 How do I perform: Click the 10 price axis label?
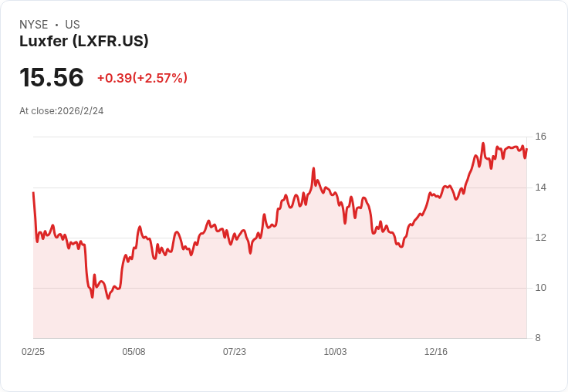tap(540, 288)
